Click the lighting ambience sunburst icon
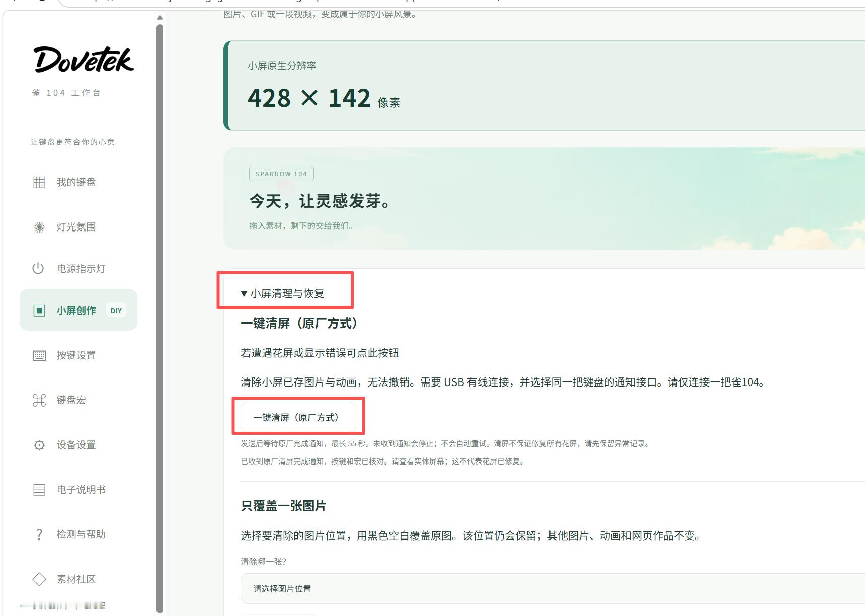This screenshot has width=865, height=616. [39, 227]
